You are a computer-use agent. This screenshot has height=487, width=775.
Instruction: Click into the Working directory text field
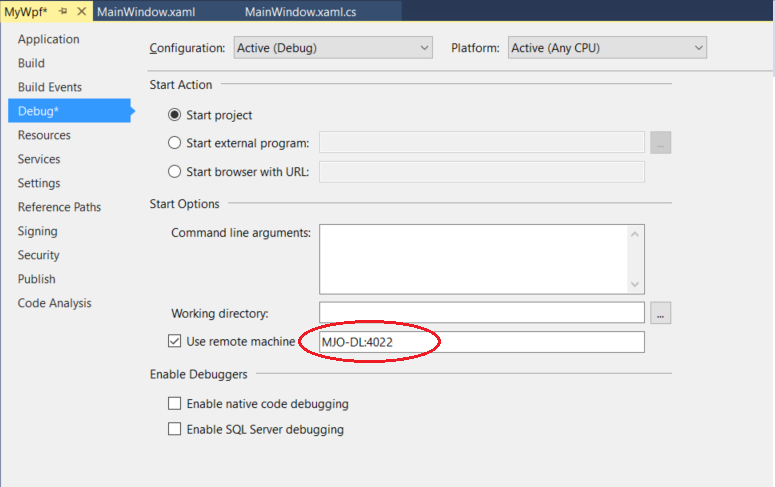point(481,314)
